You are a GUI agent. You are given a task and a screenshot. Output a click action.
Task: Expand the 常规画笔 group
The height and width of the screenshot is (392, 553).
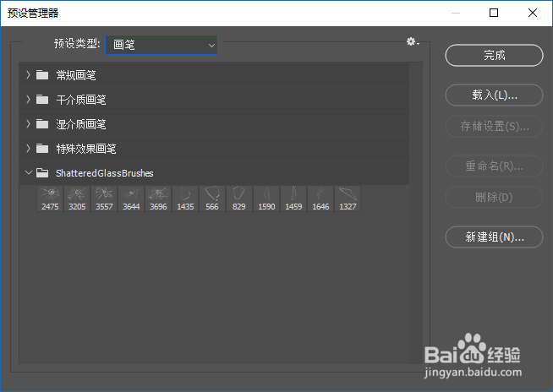point(28,74)
